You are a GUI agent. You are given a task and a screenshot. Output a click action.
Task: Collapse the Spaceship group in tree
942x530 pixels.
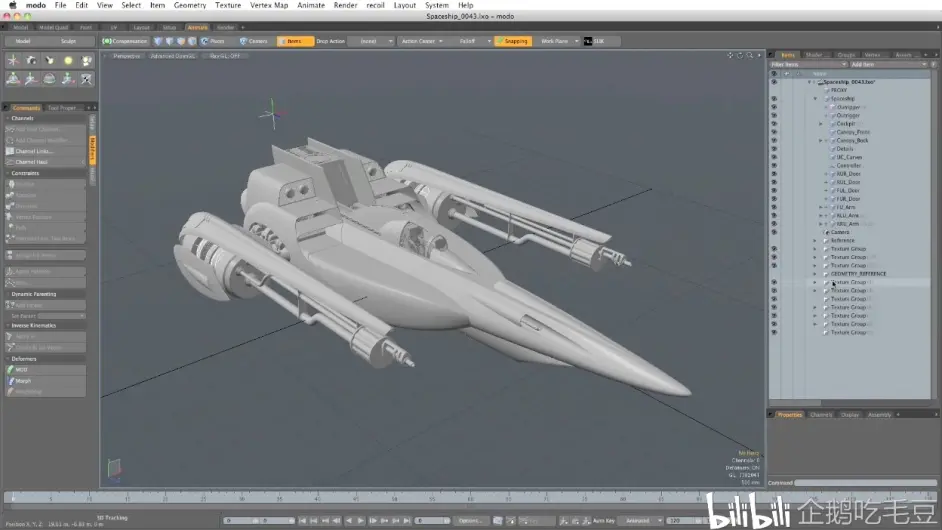815,99
